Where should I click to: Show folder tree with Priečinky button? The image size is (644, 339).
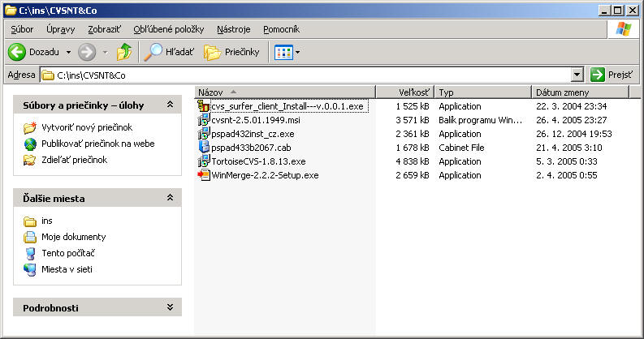pos(212,52)
